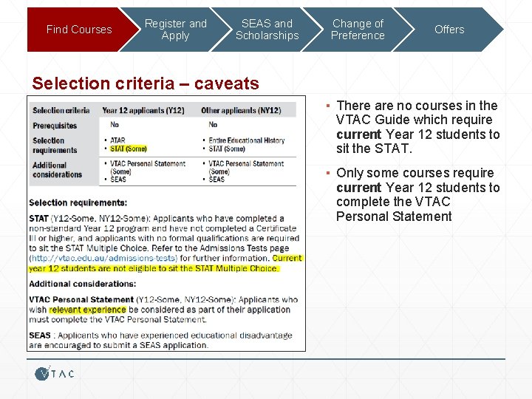Click the highlighted 'relevant experience' phrase

(x=87, y=310)
